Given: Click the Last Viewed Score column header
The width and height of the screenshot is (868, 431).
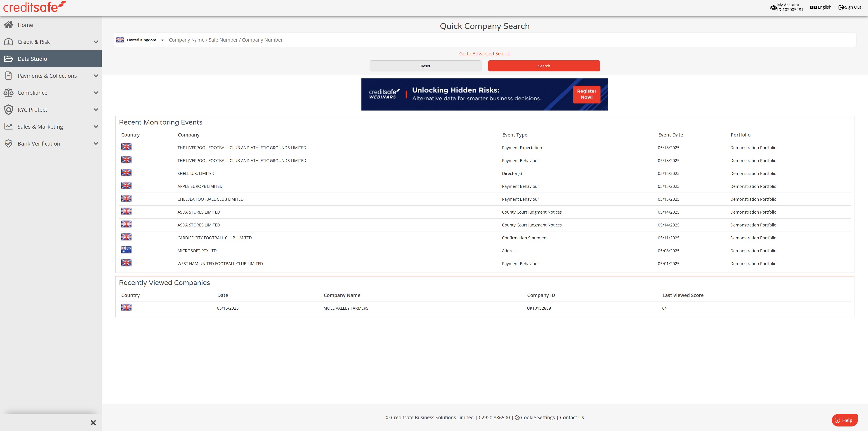Looking at the screenshot, I should (x=683, y=295).
